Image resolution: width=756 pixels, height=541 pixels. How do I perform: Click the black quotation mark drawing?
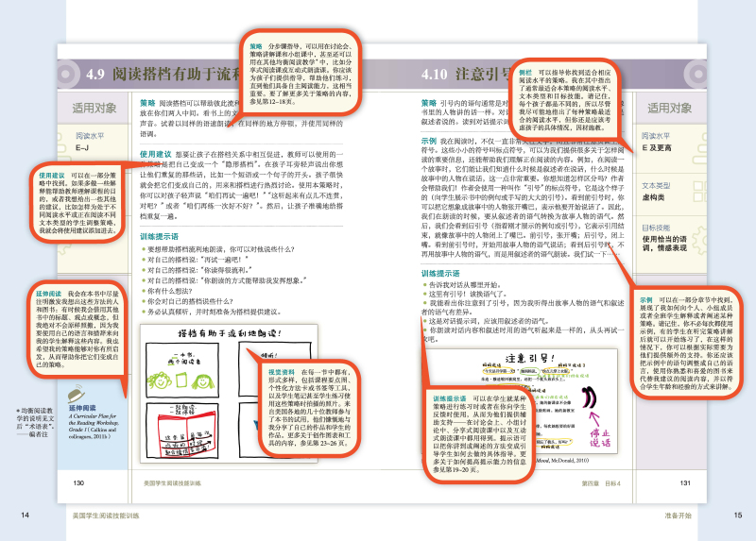(589, 397)
